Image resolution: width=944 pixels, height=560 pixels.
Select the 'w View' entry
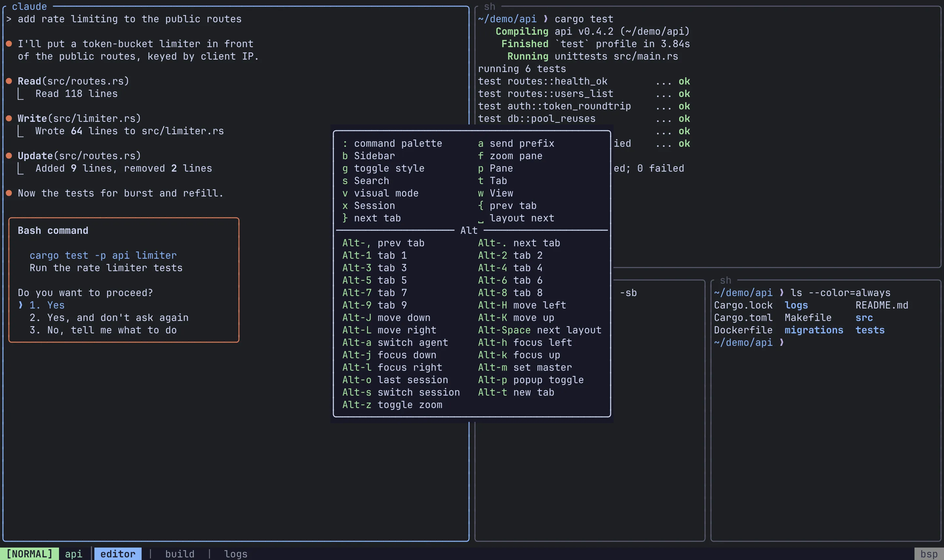pyautogui.click(x=495, y=193)
